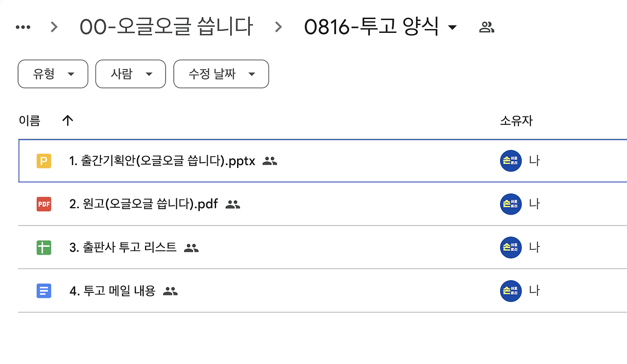Click the red PDF file icon
627x364 pixels.
[x=44, y=204]
